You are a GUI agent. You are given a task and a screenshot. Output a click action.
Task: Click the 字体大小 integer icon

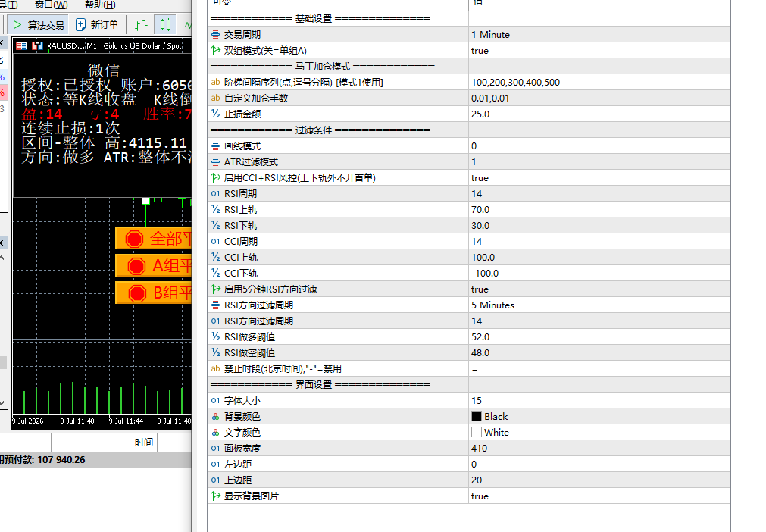point(215,401)
